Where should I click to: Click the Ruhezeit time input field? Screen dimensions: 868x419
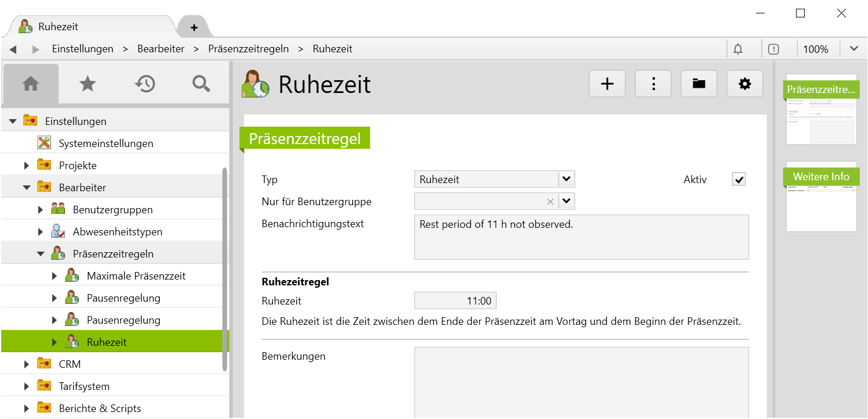455,301
